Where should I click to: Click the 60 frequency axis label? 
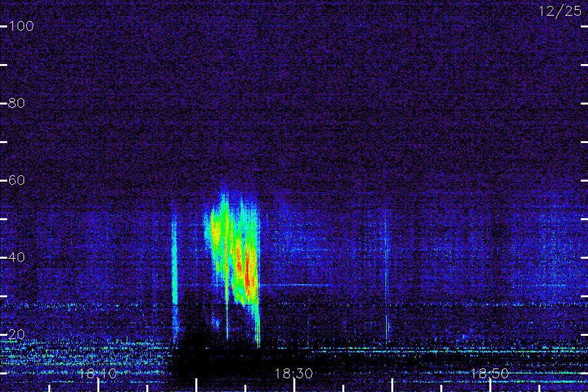16,180
